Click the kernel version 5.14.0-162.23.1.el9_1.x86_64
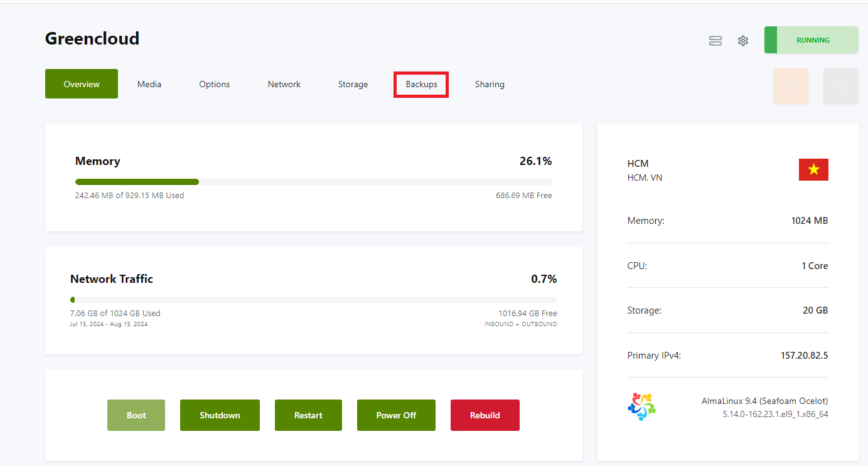This screenshot has width=868, height=466. click(776, 414)
